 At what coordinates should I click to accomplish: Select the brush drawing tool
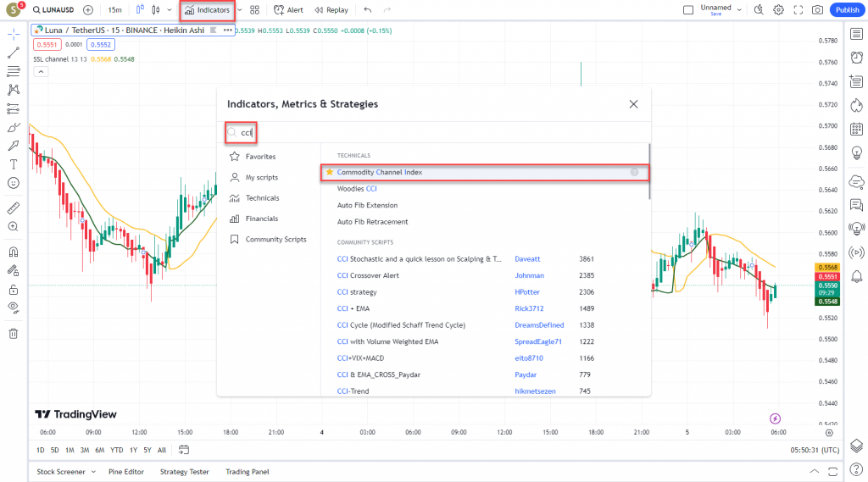click(14, 127)
